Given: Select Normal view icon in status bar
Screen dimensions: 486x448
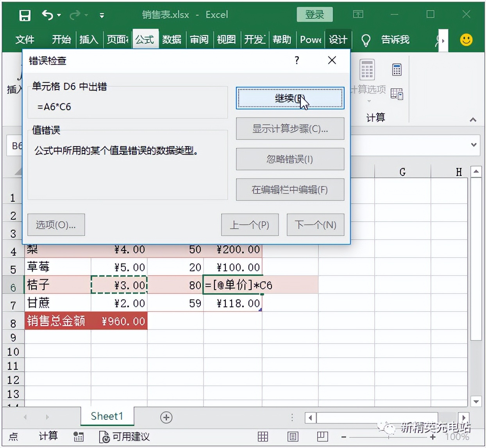Looking at the screenshot, I should [x=263, y=437].
